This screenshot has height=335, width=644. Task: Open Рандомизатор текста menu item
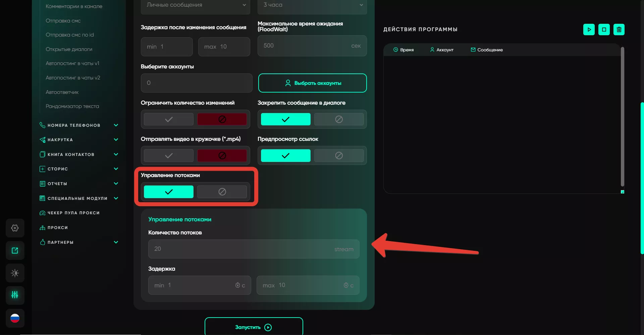pos(72,106)
